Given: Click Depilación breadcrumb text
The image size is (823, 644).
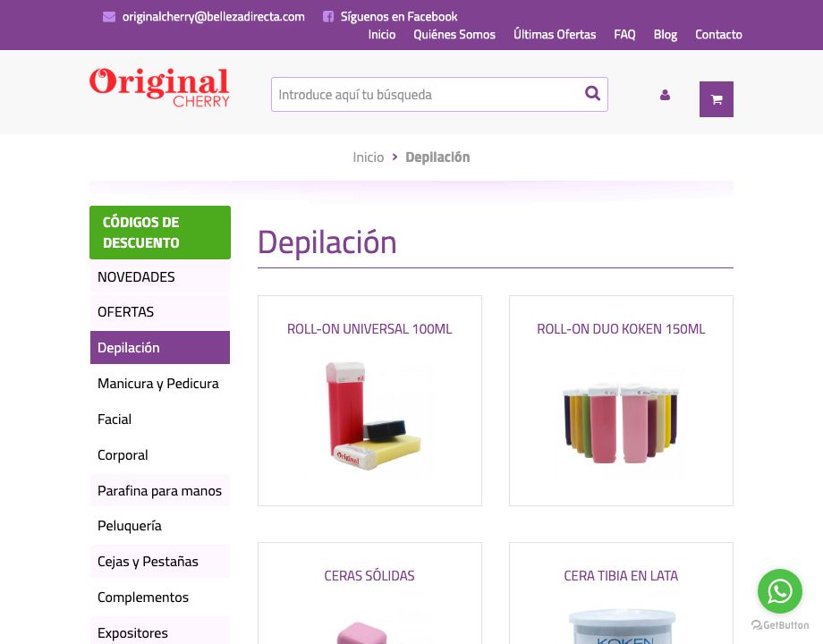Looking at the screenshot, I should [437, 157].
